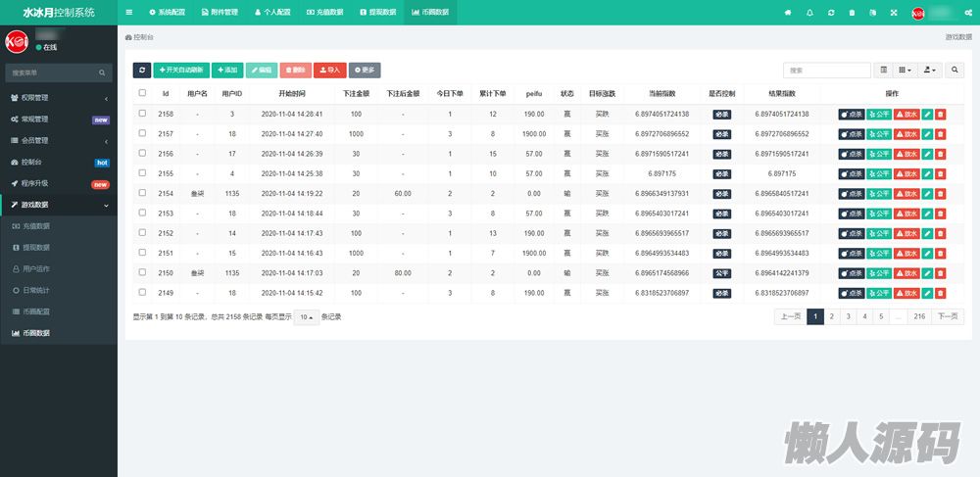Open notifications via the bell icon
Screen dimensions: 980x477
[x=809, y=13]
